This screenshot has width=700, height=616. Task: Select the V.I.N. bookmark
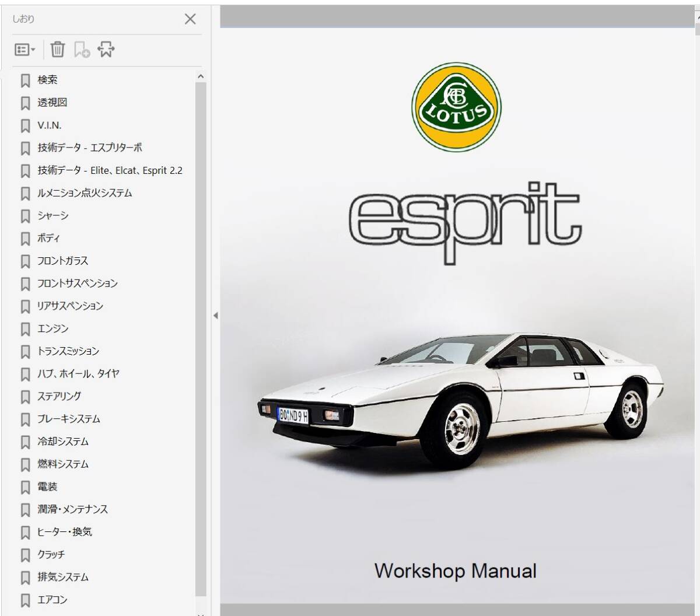50,125
